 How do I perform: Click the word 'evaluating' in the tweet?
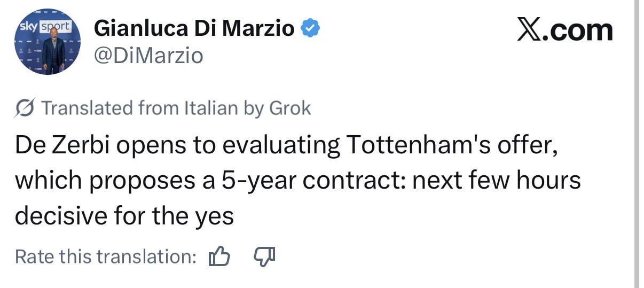(x=281, y=146)
